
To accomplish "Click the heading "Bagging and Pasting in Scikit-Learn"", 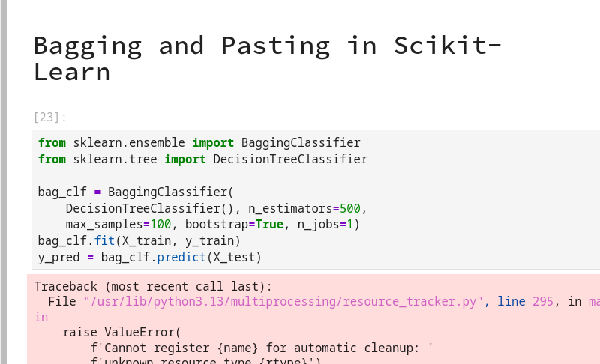I will 267,58.
